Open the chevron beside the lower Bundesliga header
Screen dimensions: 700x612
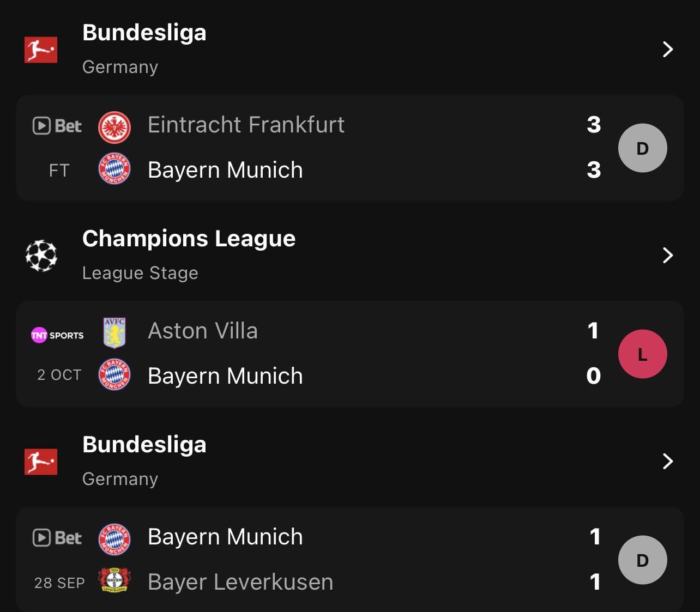coord(668,462)
